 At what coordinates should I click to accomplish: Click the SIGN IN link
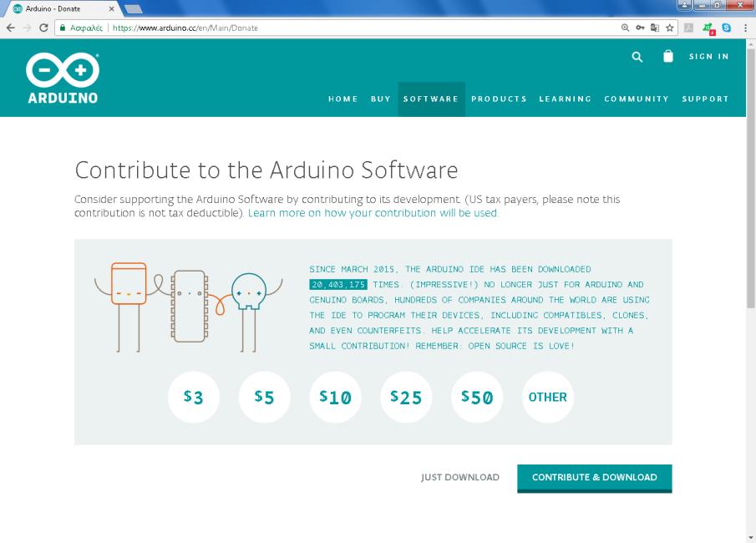pos(708,57)
